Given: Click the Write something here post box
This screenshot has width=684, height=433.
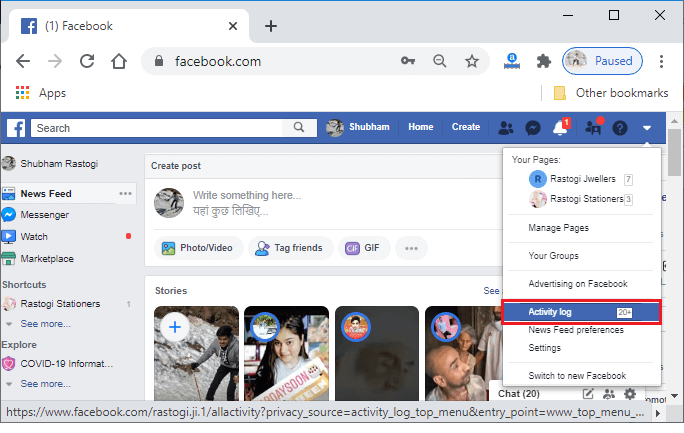Looking at the screenshot, I should [x=247, y=203].
